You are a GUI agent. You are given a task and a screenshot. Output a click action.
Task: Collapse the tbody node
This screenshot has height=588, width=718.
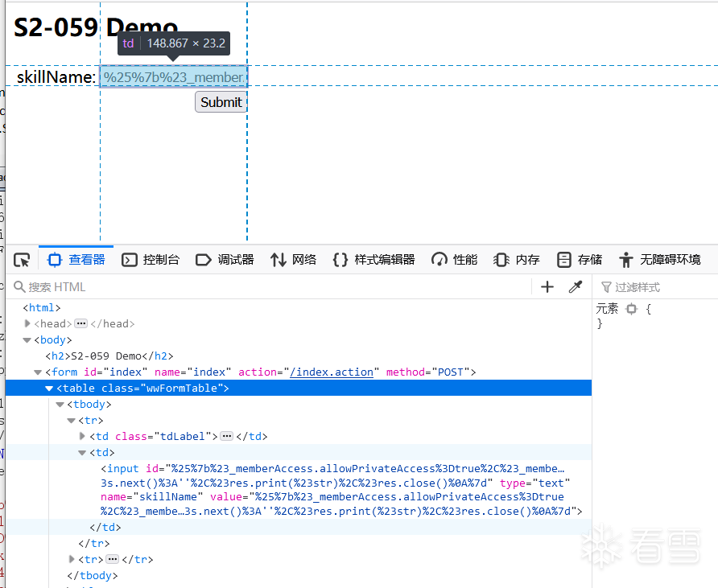coord(60,405)
